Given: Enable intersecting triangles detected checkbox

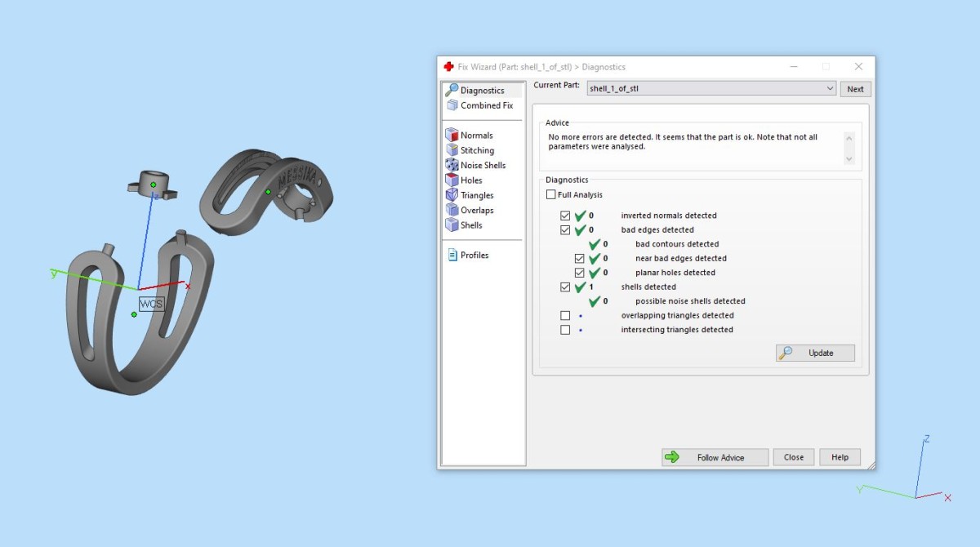Looking at the screenshot, I should 565,330.
